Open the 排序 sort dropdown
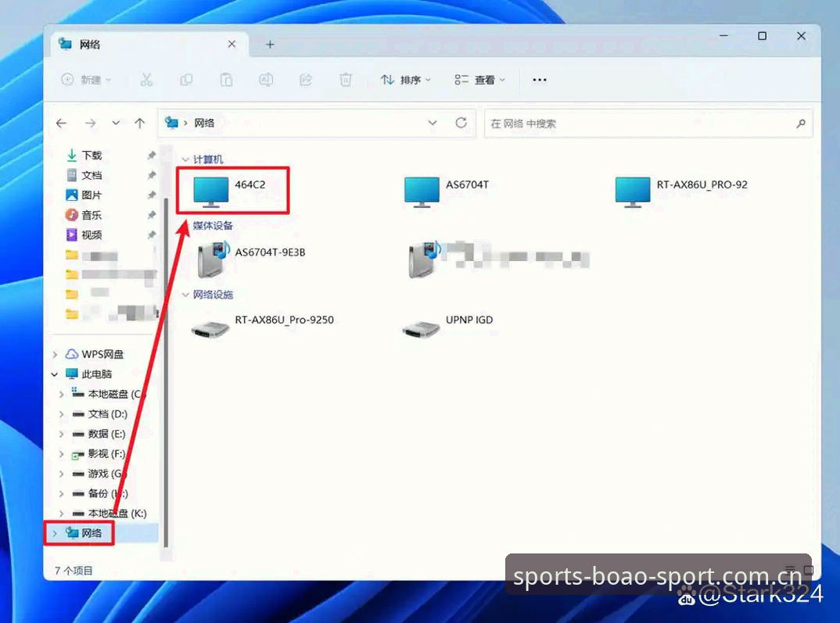This screenshot has width=840, height=623. (406, 80)
